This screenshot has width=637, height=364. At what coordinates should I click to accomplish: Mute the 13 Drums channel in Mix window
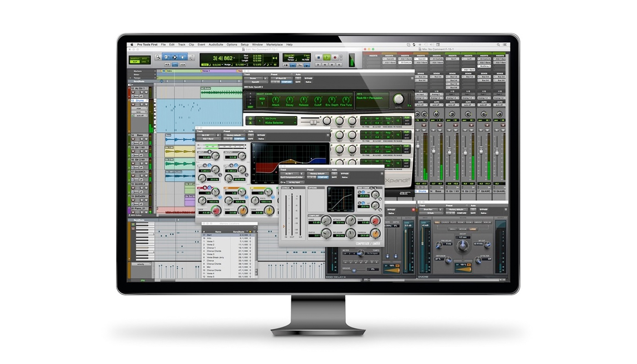tap(424, 130)
